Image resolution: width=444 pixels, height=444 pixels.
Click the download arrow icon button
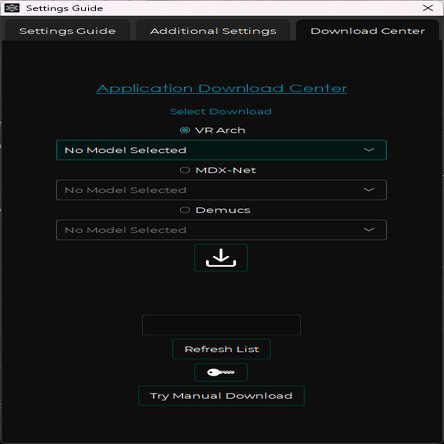click(x=221, y=258)
